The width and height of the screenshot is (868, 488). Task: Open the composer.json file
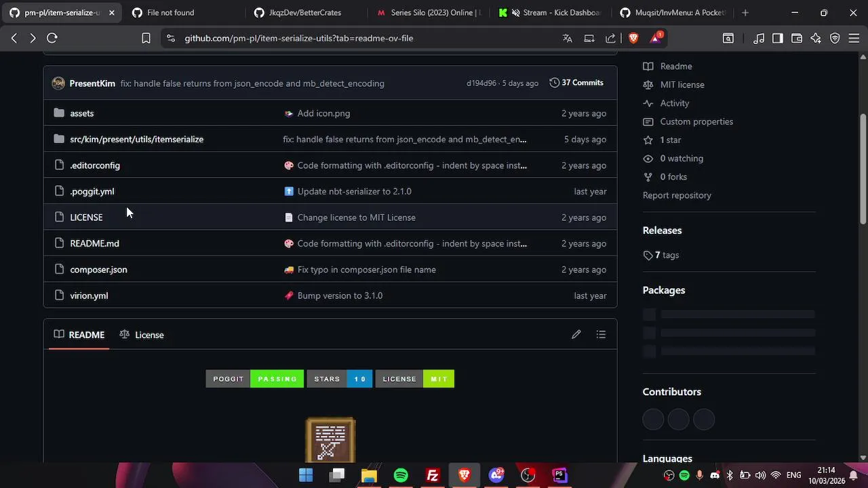[x=98, y=270]
